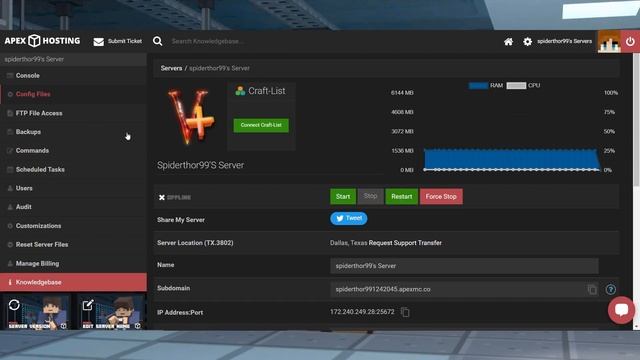Click the red power logout icon
640x360 pixels.
[630, 41]
